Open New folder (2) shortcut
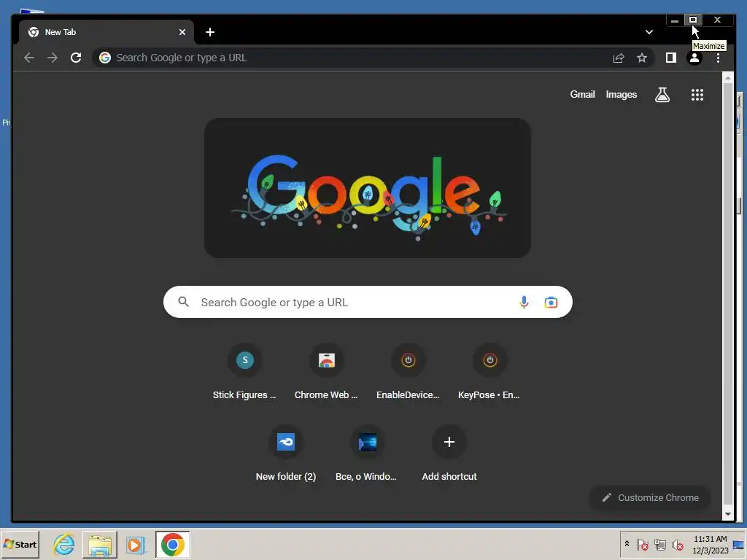747x560 pixels. [x=286, y=454]
